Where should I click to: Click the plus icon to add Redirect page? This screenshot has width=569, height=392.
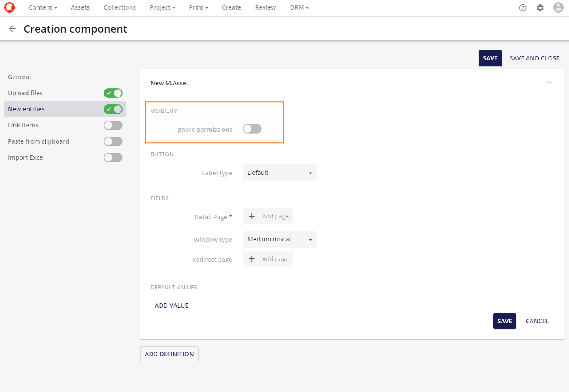(x=252, y=258)
